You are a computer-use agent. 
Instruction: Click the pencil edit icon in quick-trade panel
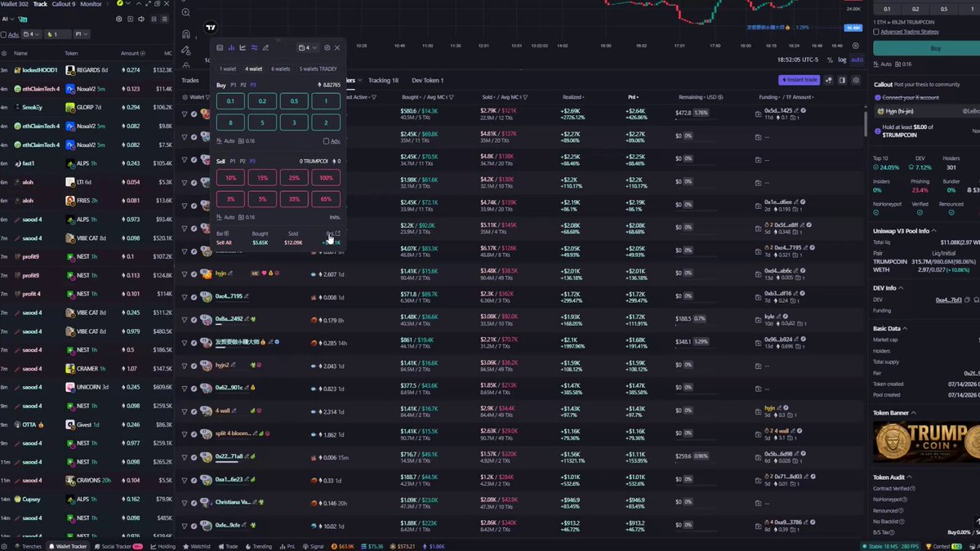point(265,47)
